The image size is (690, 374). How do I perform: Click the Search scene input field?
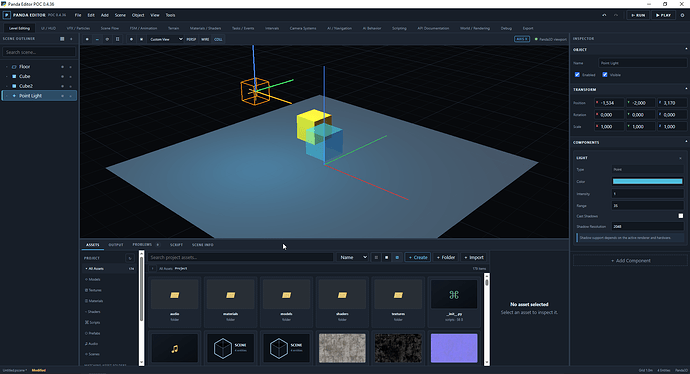(x=39, y=52)
